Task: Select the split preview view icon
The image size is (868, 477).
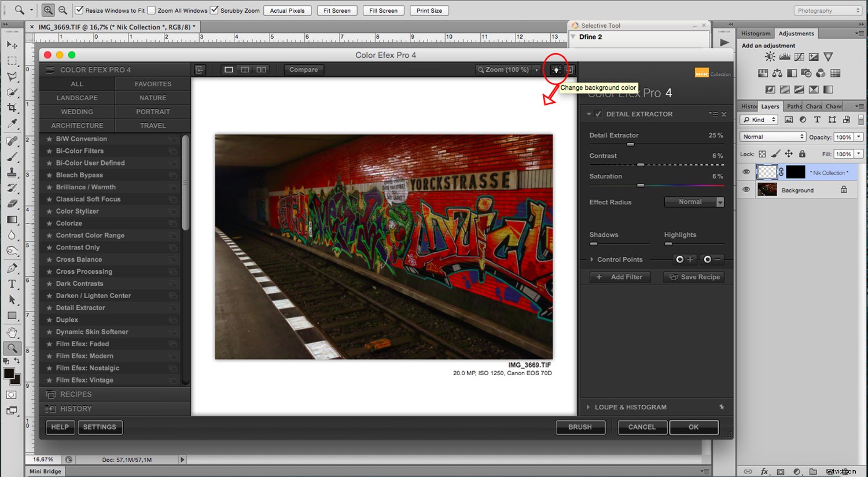Action: tap(245, 69)
